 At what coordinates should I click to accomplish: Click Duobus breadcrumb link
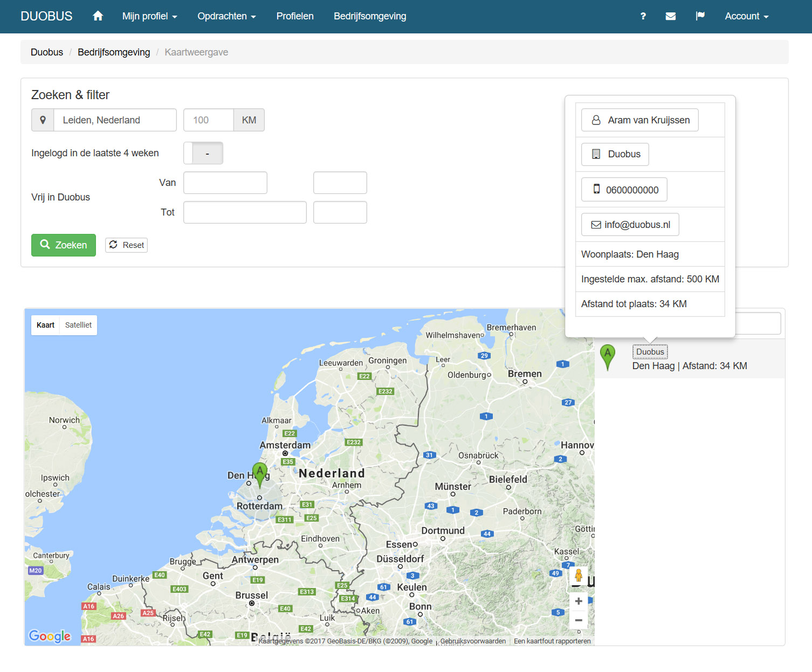tap(47, 52)
